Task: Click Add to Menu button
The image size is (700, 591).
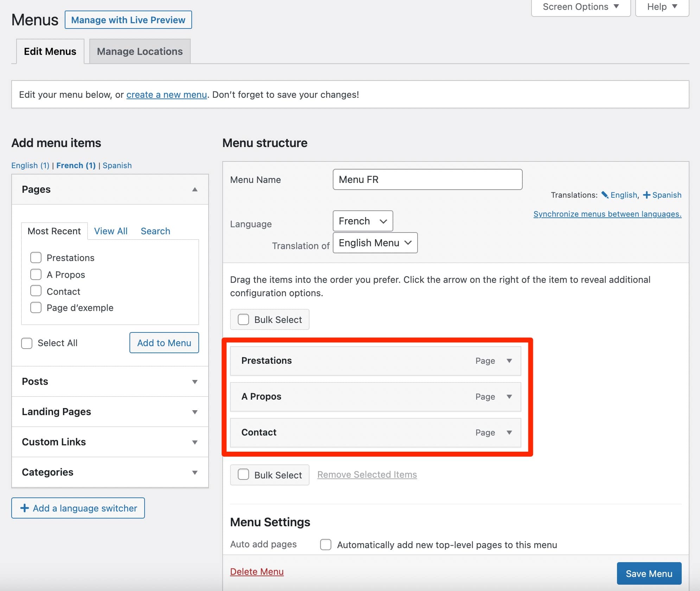Action: pos(164,343)
